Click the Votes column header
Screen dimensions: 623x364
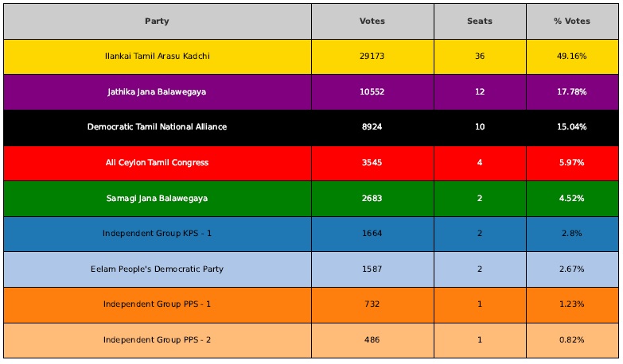click(372, 21)
